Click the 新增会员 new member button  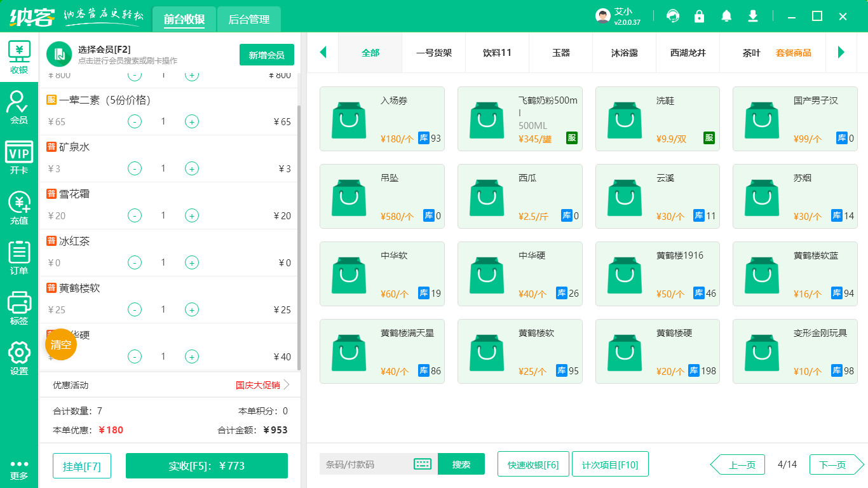click(266, 55)
